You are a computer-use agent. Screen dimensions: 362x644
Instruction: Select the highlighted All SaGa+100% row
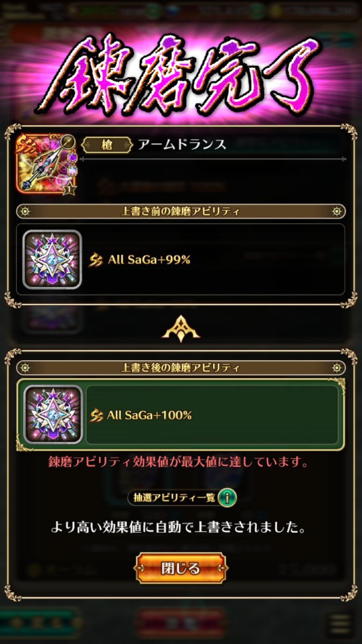pos(181,415)
